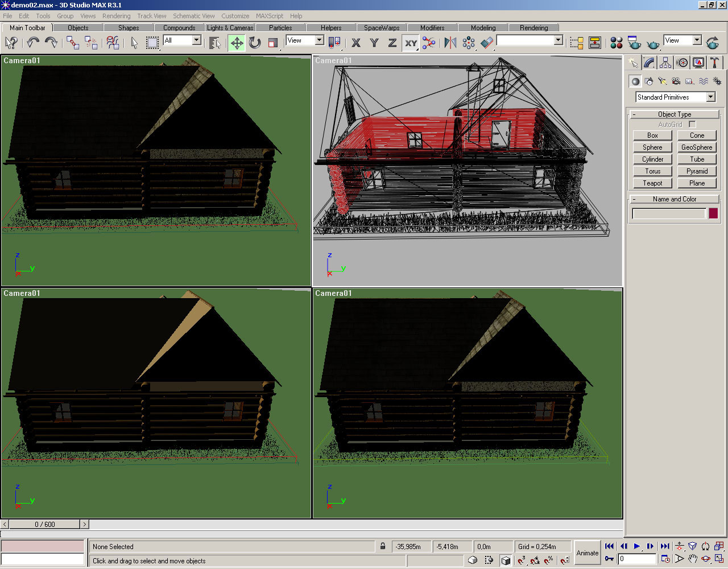
Task: Open the Material Editor (colored spheres icon)
Action: (616, 43)
